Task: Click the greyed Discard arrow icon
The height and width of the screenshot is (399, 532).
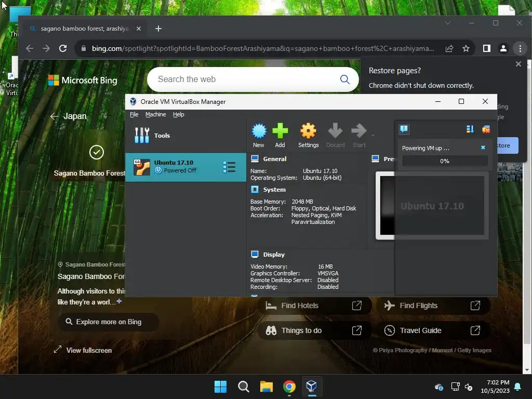Action: click(x=335, y=131)
